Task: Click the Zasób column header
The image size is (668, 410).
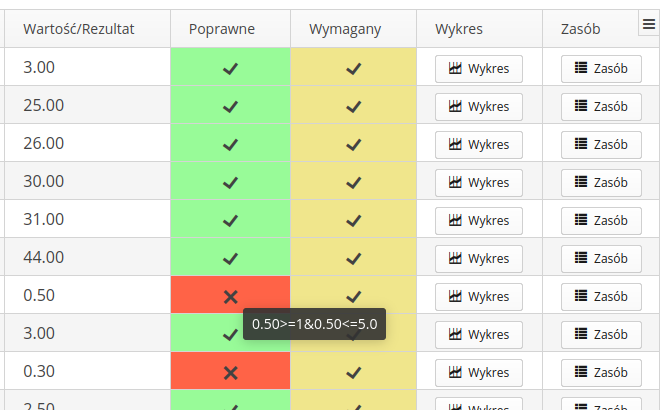Action: click(574, 30)
